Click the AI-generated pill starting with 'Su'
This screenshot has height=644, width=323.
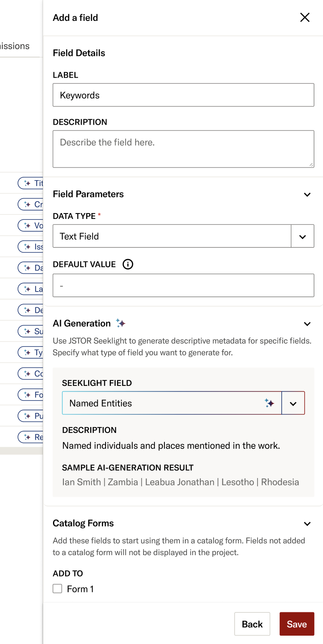pyautogui.click(x=31, y=331)
